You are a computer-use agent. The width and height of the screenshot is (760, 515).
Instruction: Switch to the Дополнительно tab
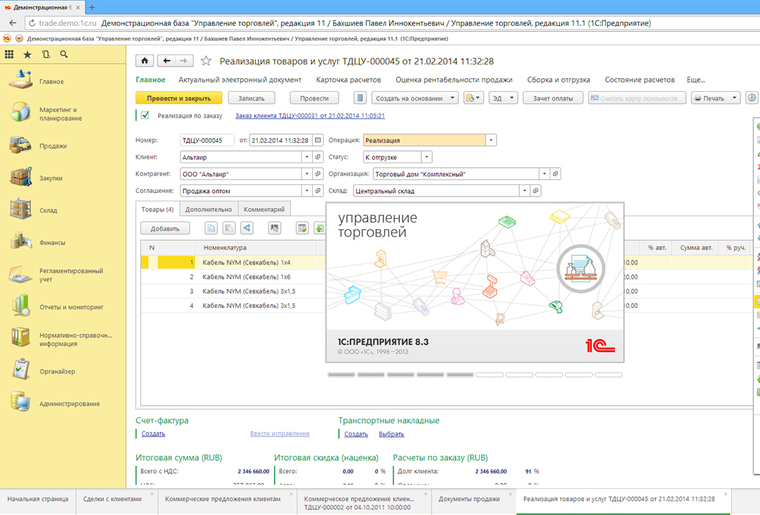coord(209,209)
